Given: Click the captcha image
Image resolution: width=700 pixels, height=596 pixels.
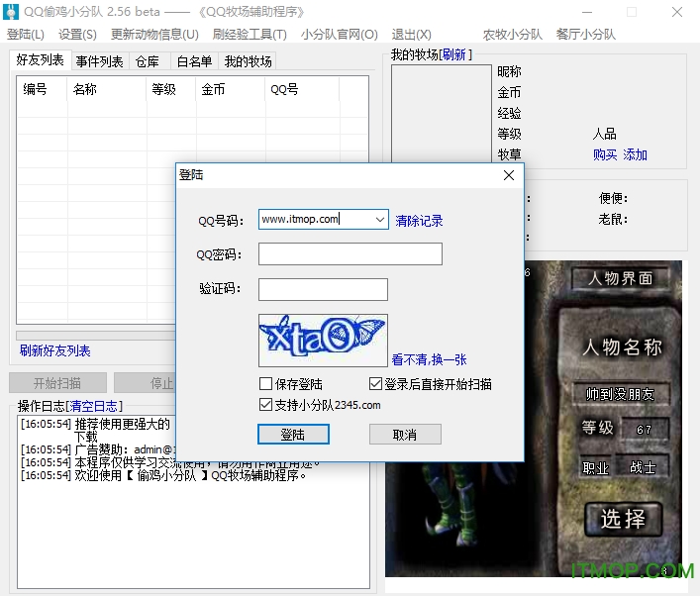Looking at the screenshot, I should point(323,341).
